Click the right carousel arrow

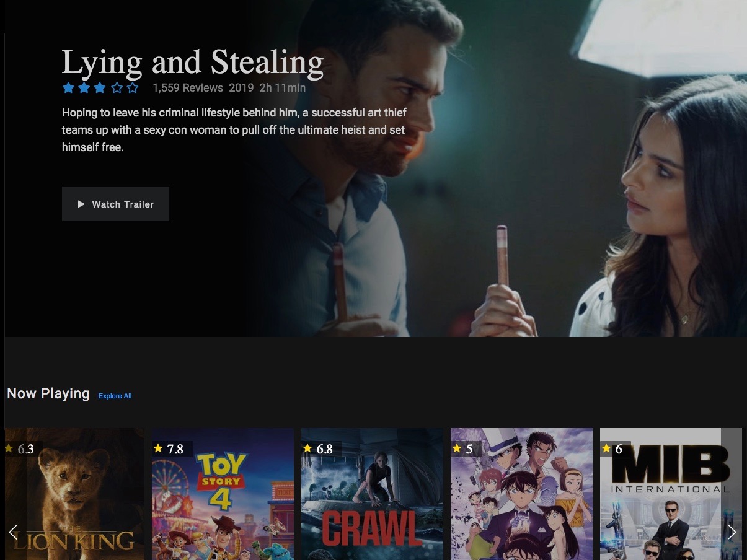point(732,532)
